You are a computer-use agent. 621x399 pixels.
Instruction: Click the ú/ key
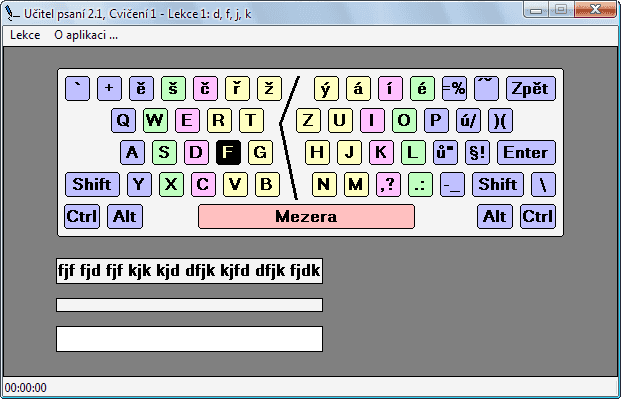[469, 120]
